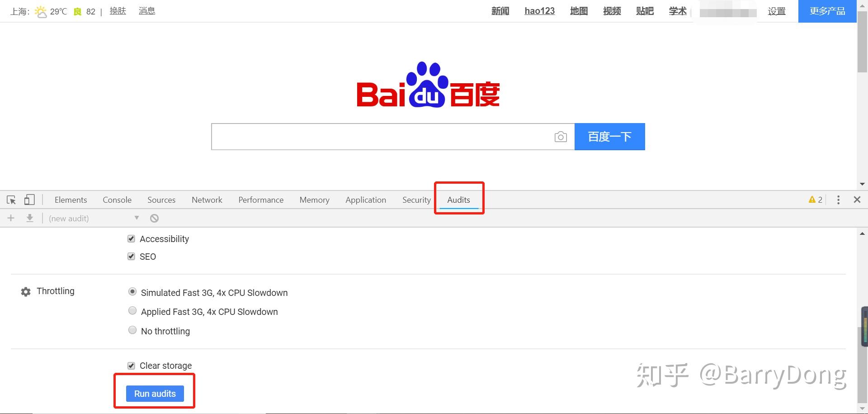Click the 消息 link
This screenshot has width=868, height=414.
coord(147,11)
